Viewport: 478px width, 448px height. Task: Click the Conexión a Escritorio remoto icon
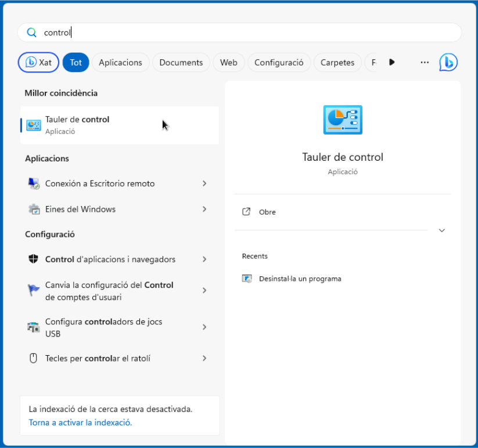(34, 183)
